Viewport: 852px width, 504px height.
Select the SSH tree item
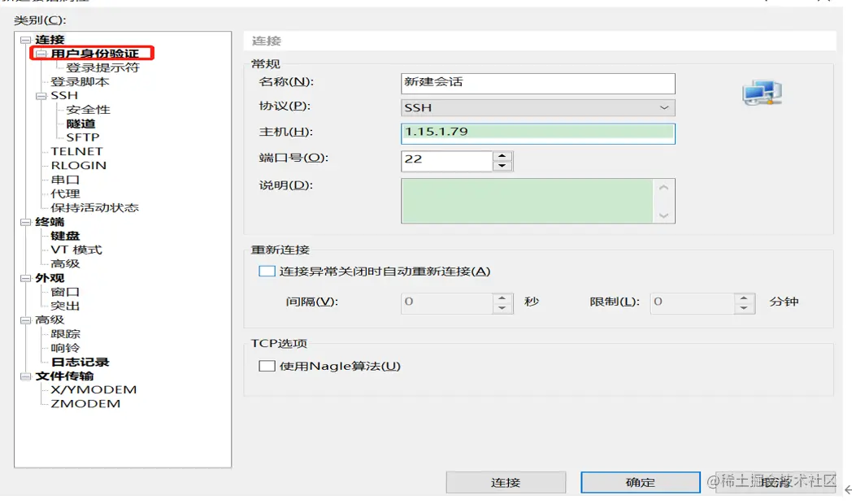[x=65, y=96]
